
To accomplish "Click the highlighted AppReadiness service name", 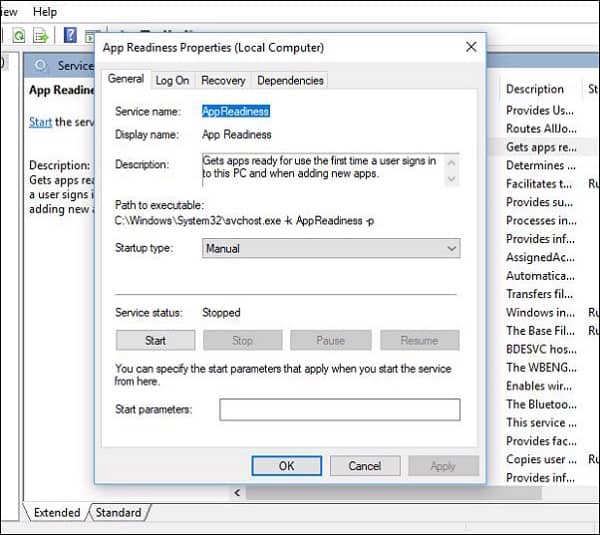I will coord(236,111).
